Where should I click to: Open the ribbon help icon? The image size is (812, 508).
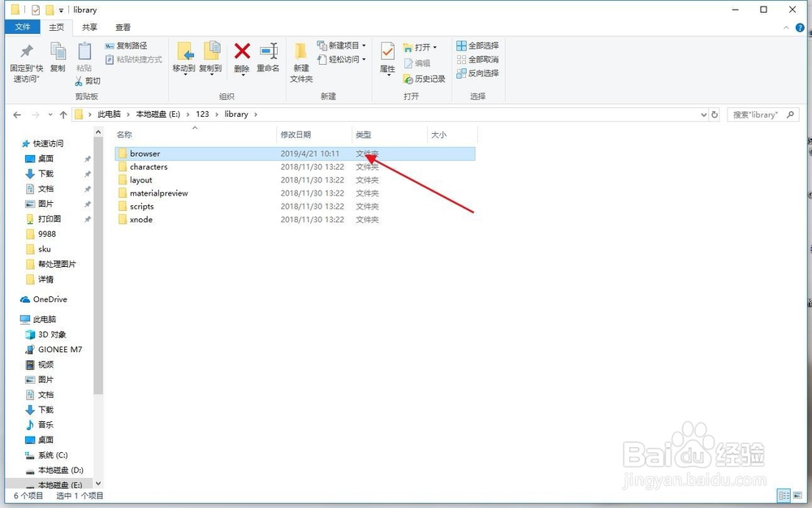pyautogui.click(x=800, y=28)
